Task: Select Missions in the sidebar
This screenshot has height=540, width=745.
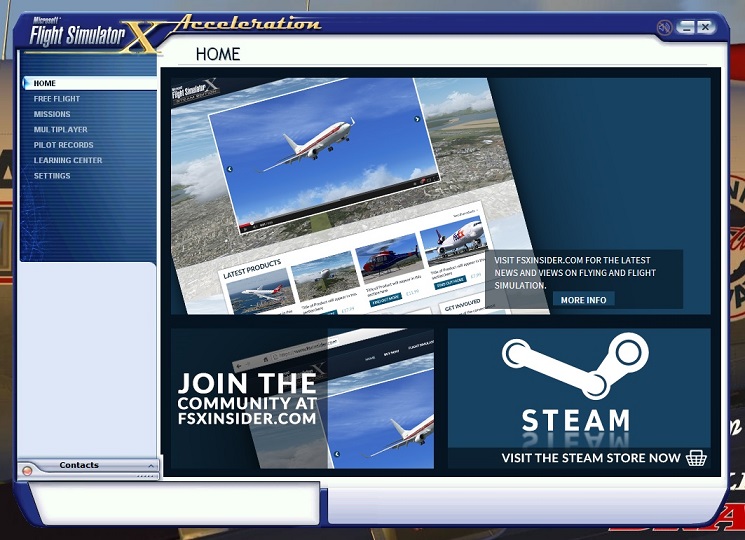Action: coord(52,114)
